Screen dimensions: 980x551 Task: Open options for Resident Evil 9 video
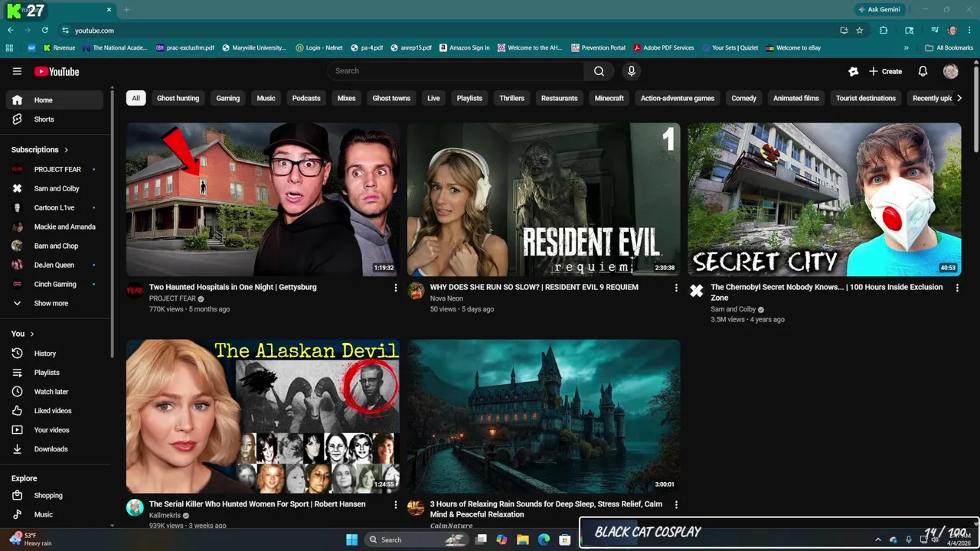[x=675, y=288]
